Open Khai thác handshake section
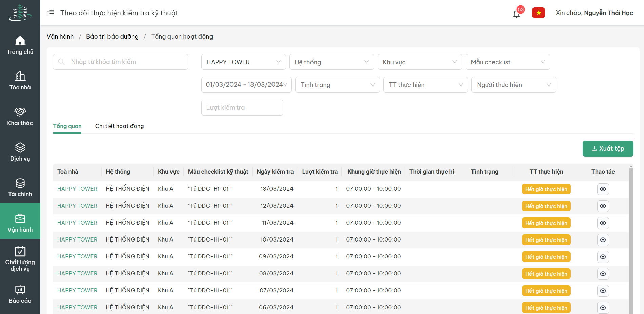The image size is (644, 314). click(20, 116)
